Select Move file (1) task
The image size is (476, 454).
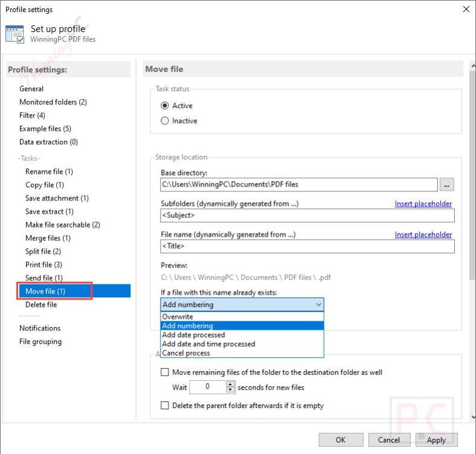(x=75, y=291)
